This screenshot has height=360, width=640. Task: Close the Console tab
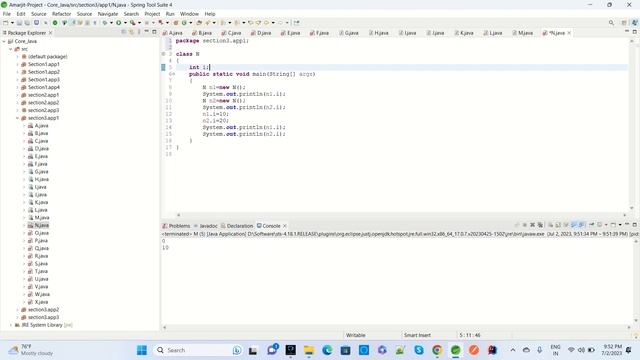pyautogui.click(x=284, y=226)
